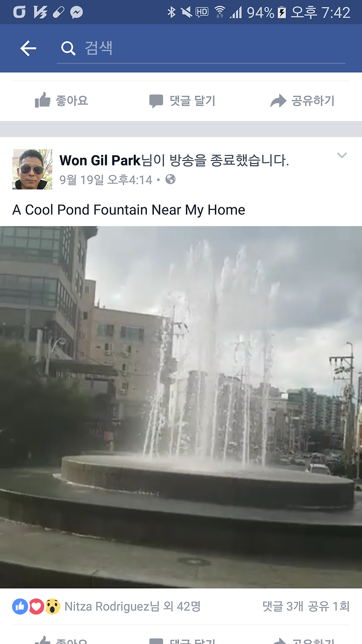
Task: Open the post timestamp 9월 19일 오후4:14
Action: pyautogui.click(x=106, y=180)
